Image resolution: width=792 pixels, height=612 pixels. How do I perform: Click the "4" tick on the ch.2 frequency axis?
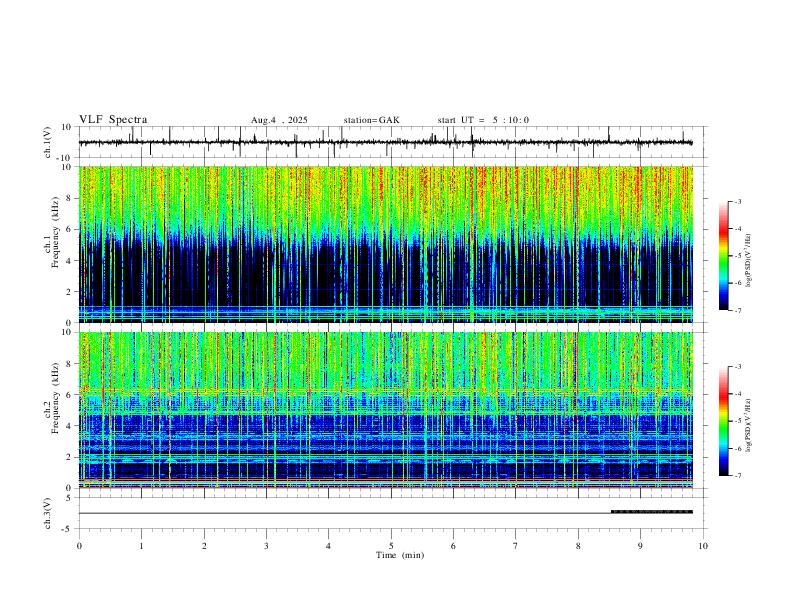70,426
